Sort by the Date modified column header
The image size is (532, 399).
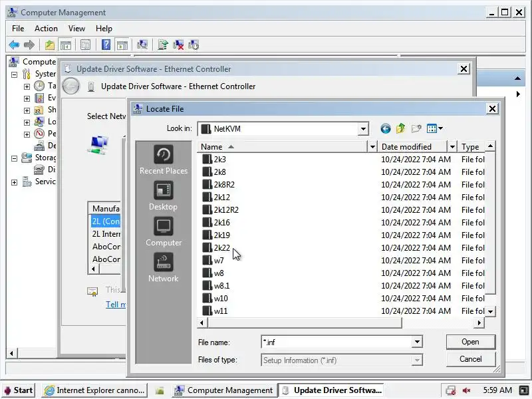[x=413, y=147]
